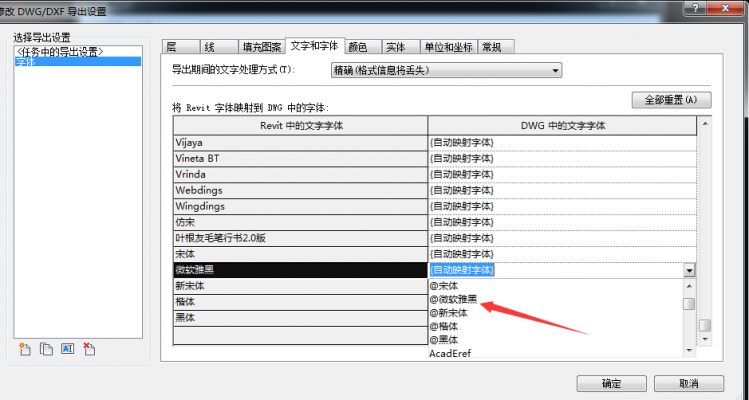Open the 单位和坐标 tab
This screenshot has width=749, height=400.
(449, 47)
